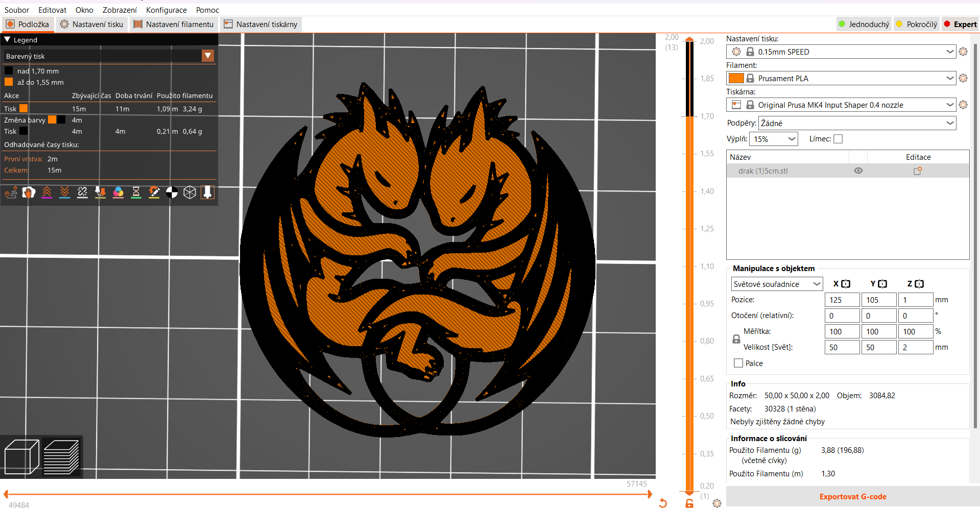
Task: Switch to Nastavení filamentu tab
Action: pos(174,24)
